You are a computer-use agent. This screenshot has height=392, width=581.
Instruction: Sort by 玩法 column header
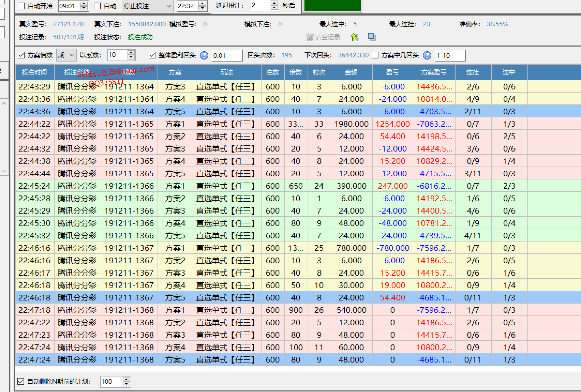pos(227,72)
